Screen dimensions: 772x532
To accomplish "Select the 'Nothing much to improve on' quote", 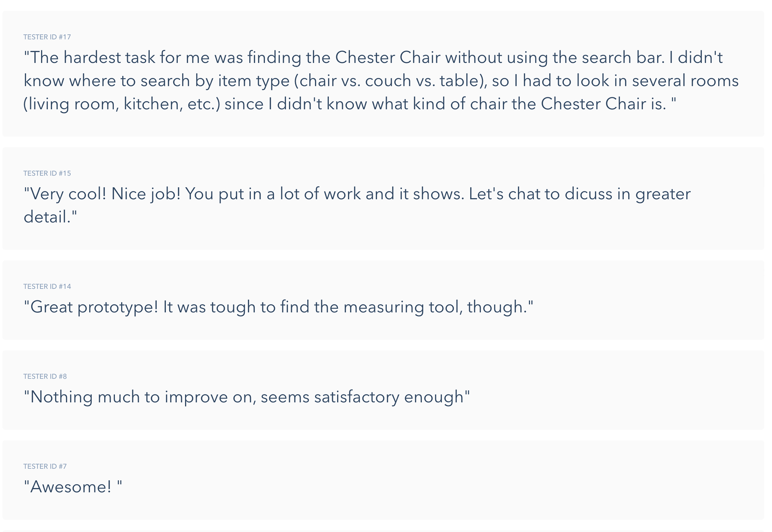I will pos(246,397).
